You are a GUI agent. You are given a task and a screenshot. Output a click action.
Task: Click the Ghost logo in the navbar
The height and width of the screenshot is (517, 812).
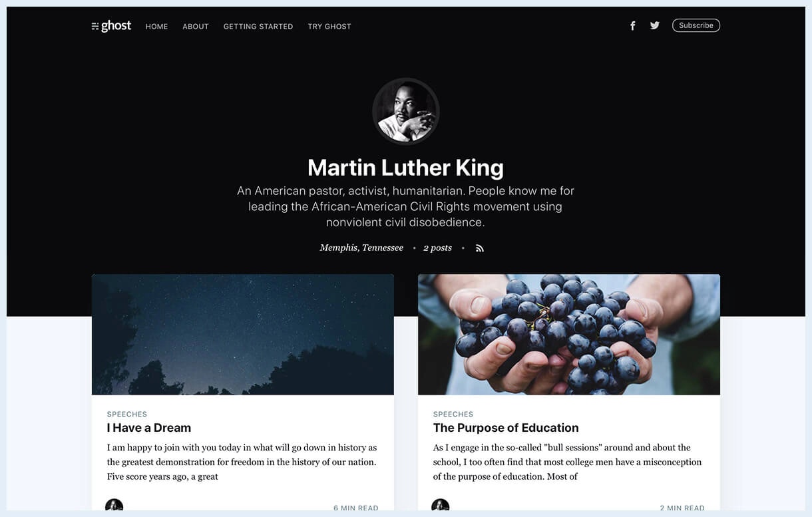pos(111,26)
